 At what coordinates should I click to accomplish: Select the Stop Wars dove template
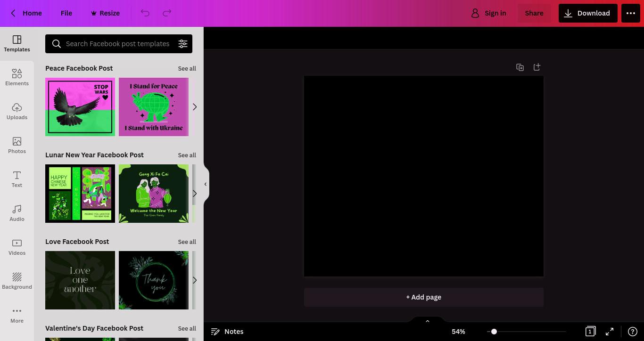click(80, 107)
